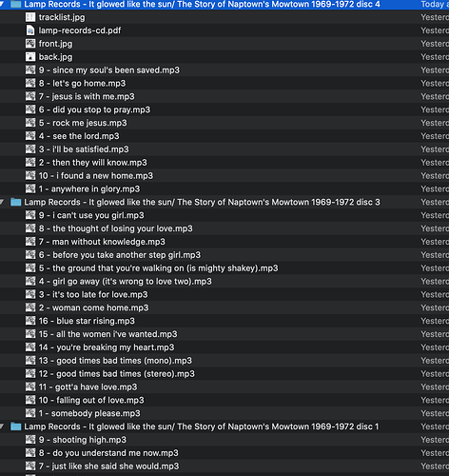
Task: Click icon of 'then they will know.mp3'
Action: 30,163
